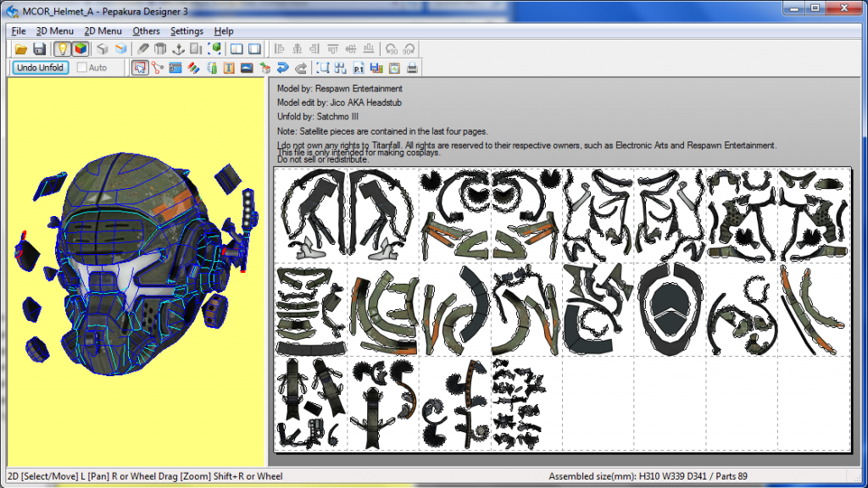Select the orange T input text tool
Screen dimensions: 868x488
(229, 68)
